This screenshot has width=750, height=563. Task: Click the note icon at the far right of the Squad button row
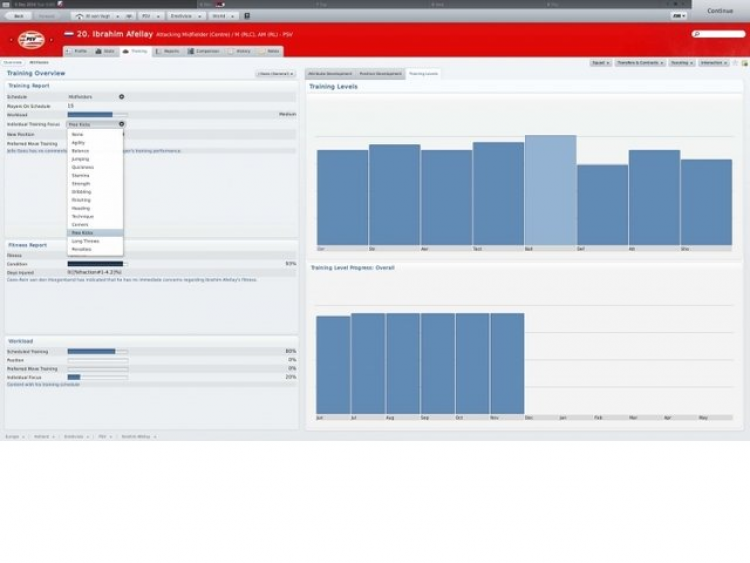pos(744,63)
